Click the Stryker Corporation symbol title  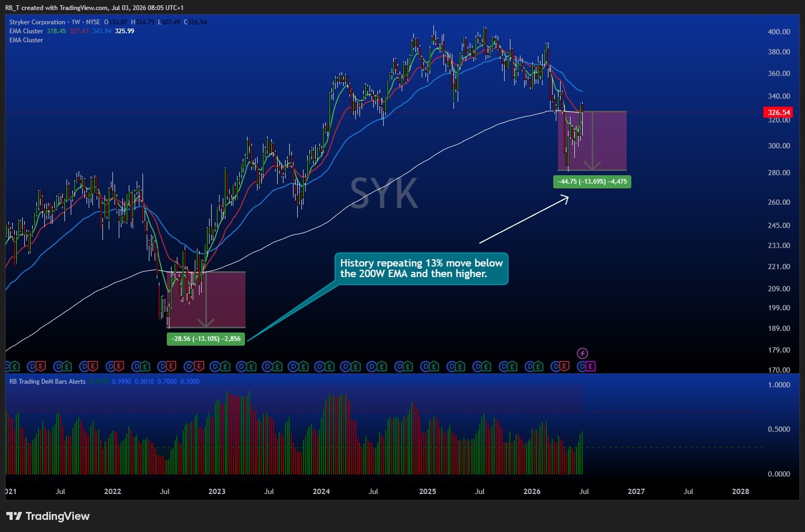(37, 22)
